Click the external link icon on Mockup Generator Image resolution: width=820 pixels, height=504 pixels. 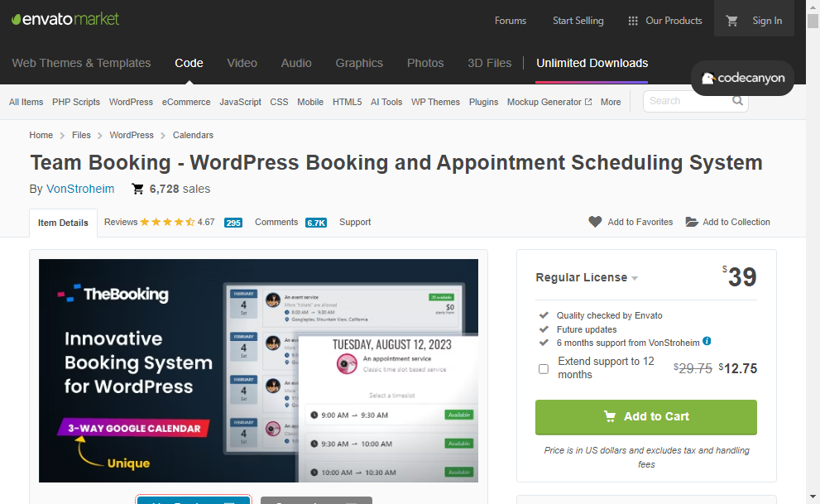point(588,102)
